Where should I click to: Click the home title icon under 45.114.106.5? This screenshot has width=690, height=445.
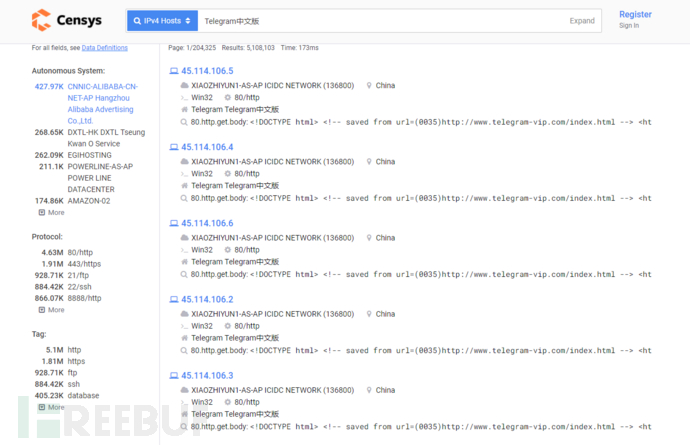point(184,109)
